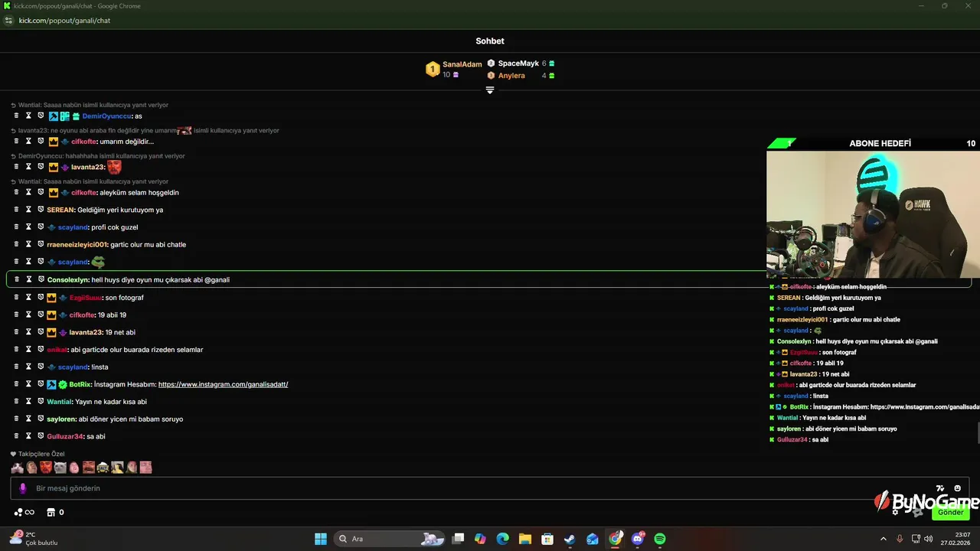
Task: Show hidden system tray icons chevron
Action: coord(883,539)
